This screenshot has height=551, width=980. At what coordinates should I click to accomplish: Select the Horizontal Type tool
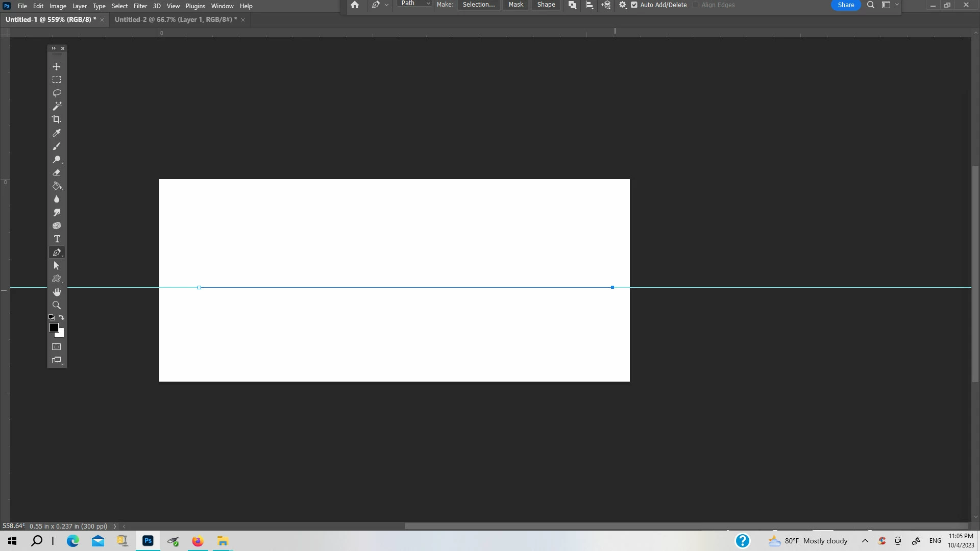click(x=57, y=239)
